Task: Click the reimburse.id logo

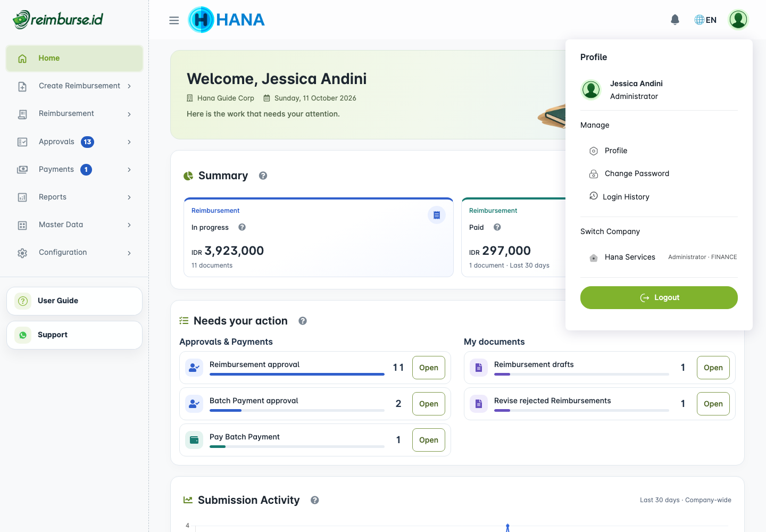Action: pos(58,20)
